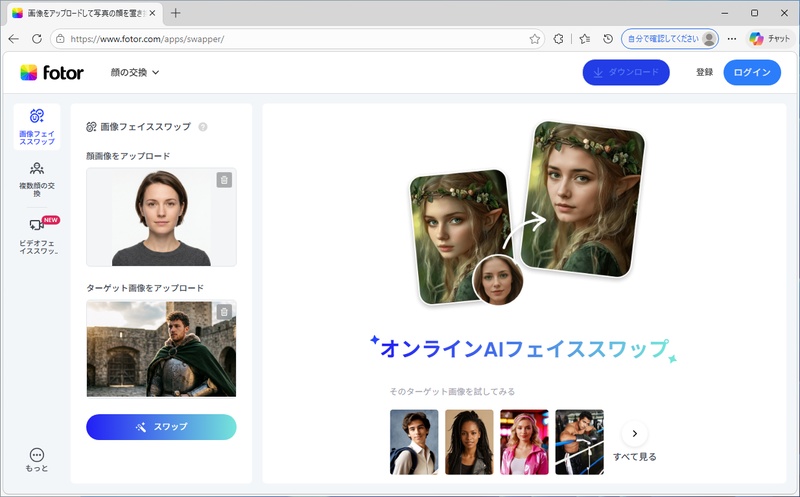Click the 登録 link
The height and width of the screenshot is (497, 800).
pyautogui.click(x=705, y=72)
